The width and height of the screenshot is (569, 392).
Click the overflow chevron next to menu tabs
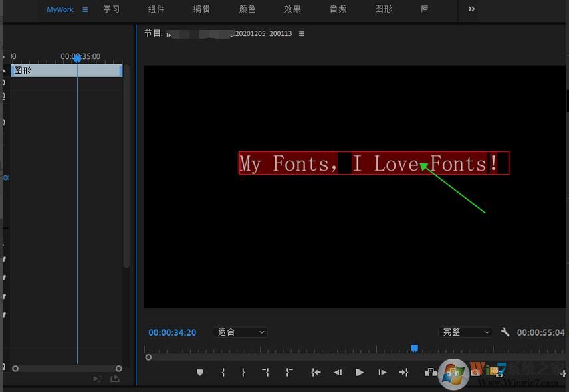tap(471, 9)
